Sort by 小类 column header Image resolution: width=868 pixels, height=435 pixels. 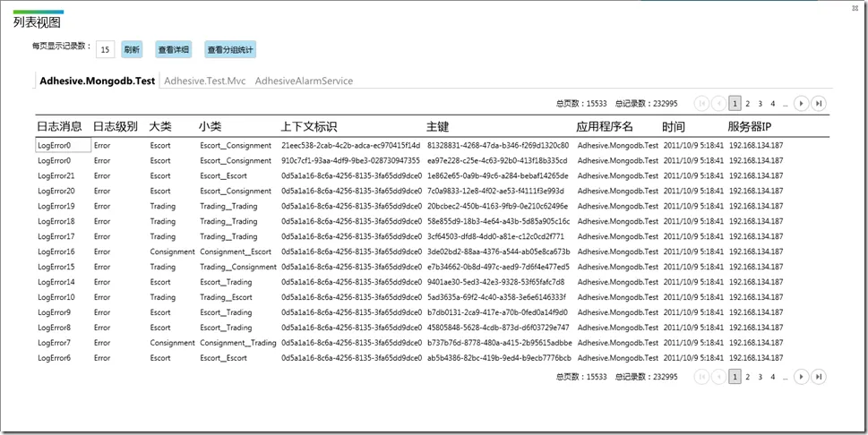[211, 127]
